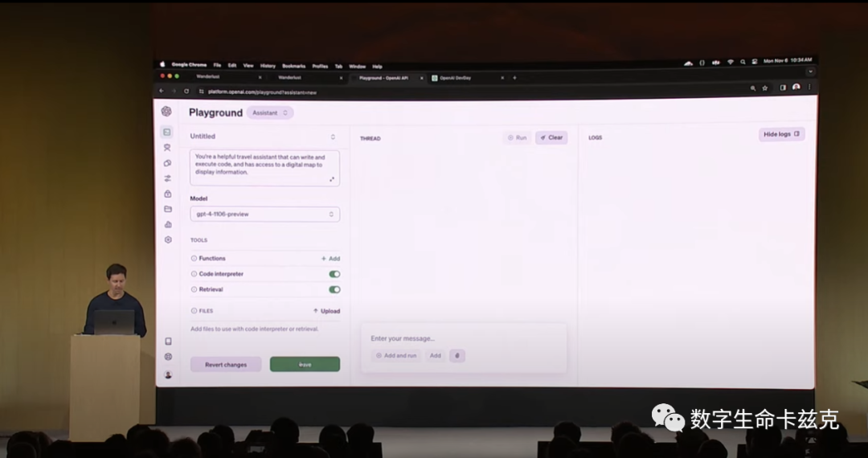Image resolution: width=868 pixels, height=458 pixels.
Task: Click the Enter your message field
Action: [x=464, y=338]
